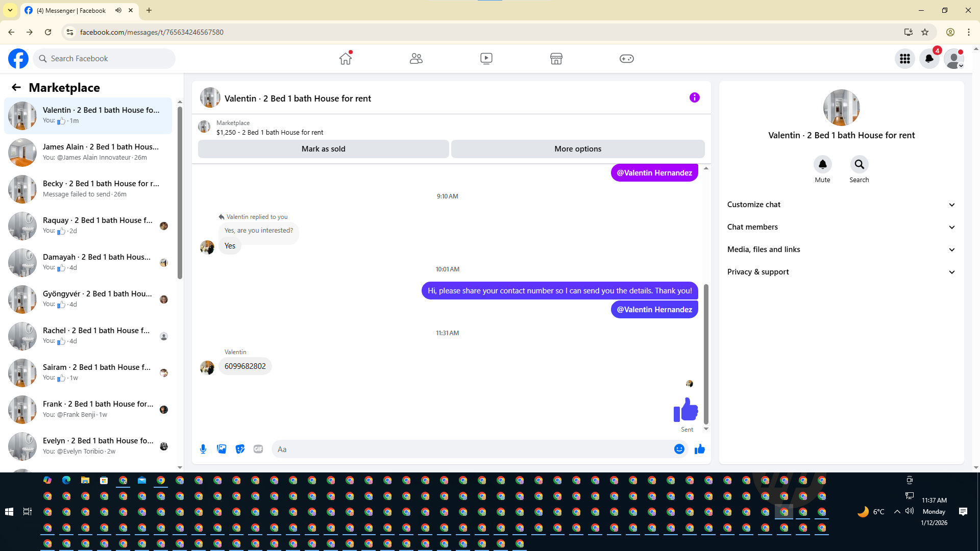This screenshot has width=980, height=551.
Task: Mute the Messenger tab audio
Action: (x=118, y=10)
